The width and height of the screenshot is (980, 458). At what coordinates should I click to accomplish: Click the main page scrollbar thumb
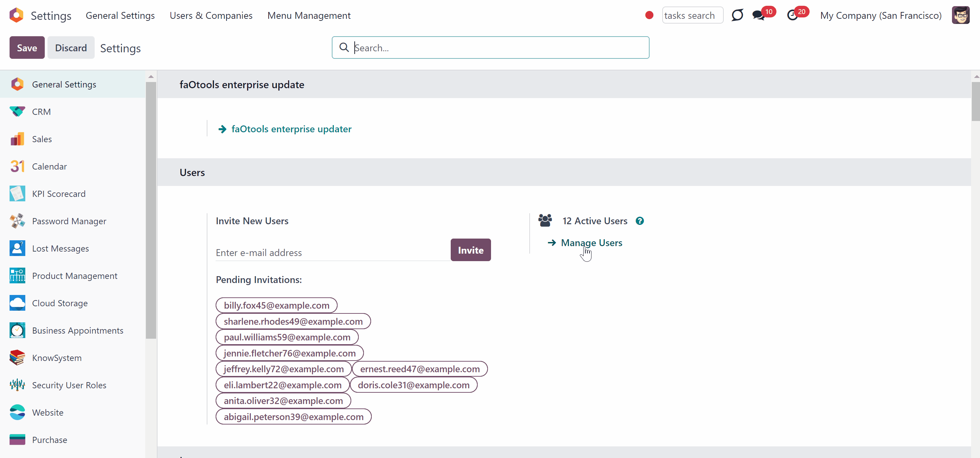pyautogui.click(x=976, y=102)
